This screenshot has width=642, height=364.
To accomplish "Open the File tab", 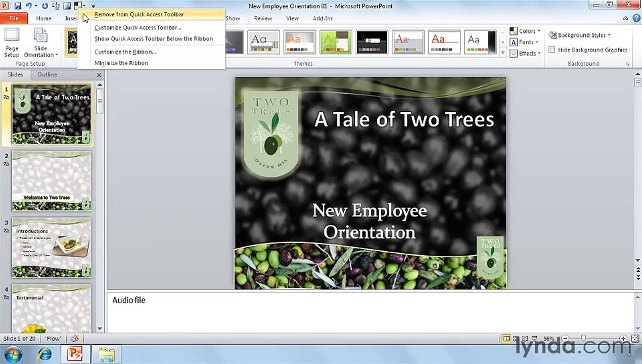I will tap(14, 18).
